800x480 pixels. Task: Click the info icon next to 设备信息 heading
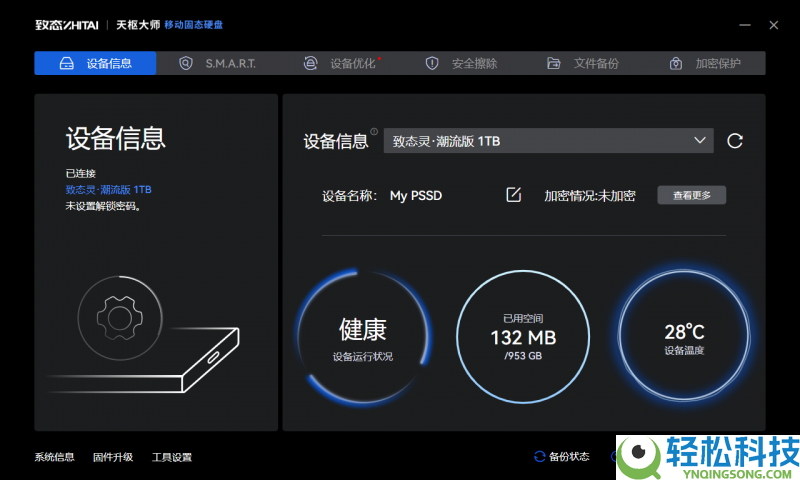coord(374,131)
